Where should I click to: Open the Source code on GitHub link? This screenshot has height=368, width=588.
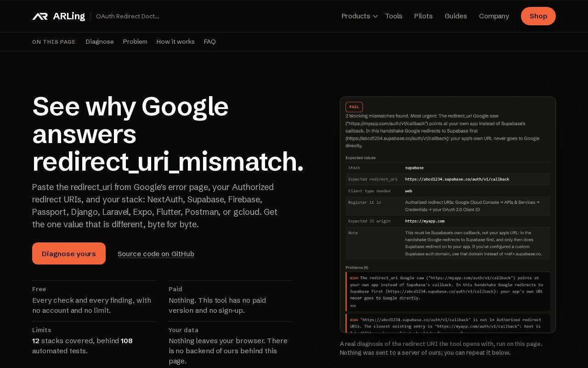156,253
